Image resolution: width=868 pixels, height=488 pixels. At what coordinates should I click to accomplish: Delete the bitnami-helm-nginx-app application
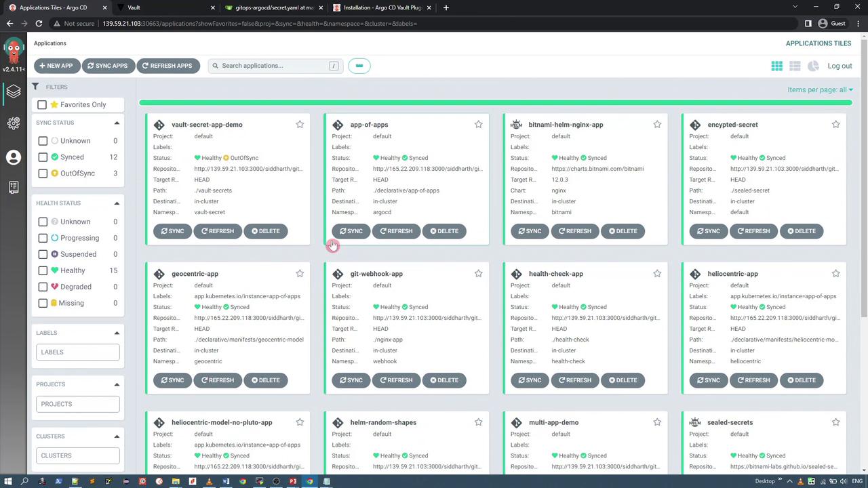click(623, 231)
